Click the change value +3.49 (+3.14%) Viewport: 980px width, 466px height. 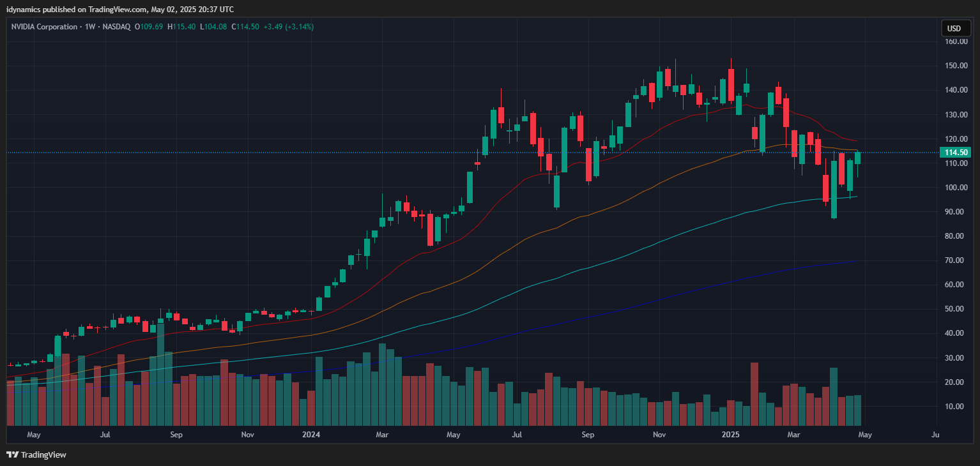[x=288, y=27]
